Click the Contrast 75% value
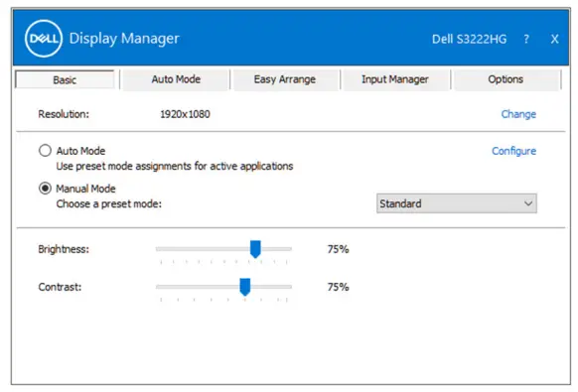The width and height of the screenshot is (578, 392). coord(338,287)
